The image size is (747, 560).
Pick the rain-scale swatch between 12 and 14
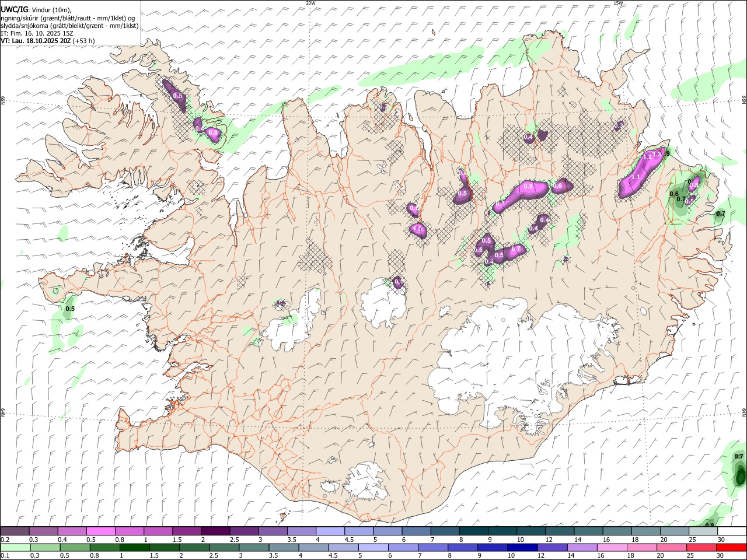(x=552, y=548)
